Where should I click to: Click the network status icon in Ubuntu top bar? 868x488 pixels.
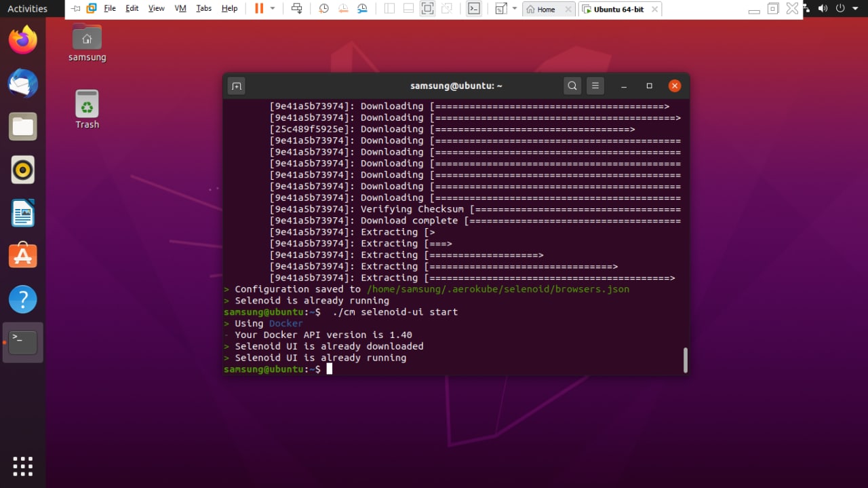point(805,9)
